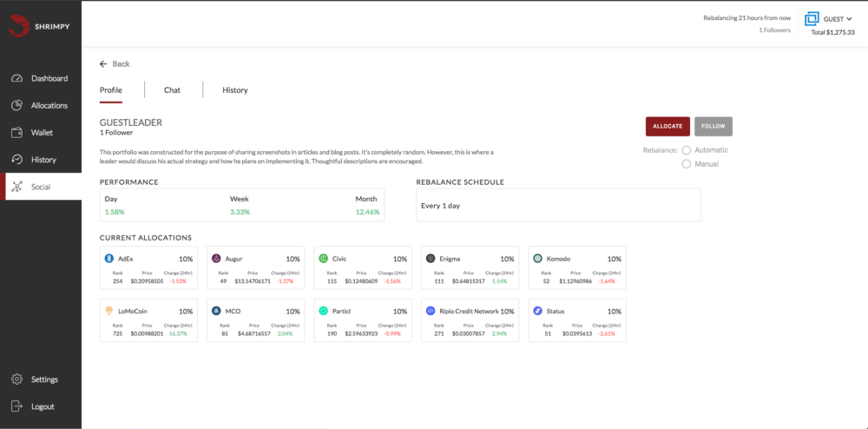Click the Civic coin icon

pos(323,259)
